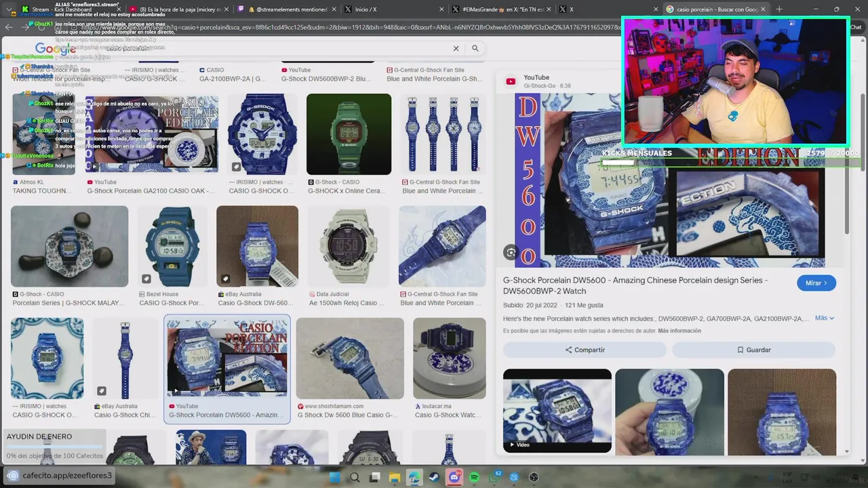Click the magnifier search icon in Google bar
This screenshot has width=868, height=488.
pyautogui.click(x=475, y=48)
